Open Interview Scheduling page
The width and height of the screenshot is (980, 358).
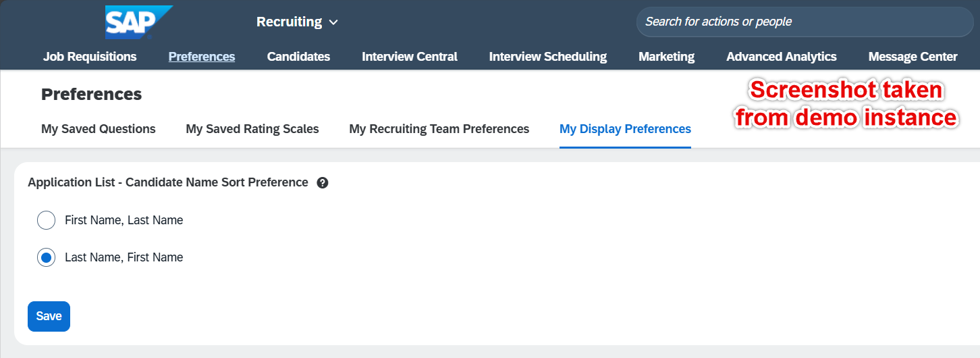(x=548, y=57)
